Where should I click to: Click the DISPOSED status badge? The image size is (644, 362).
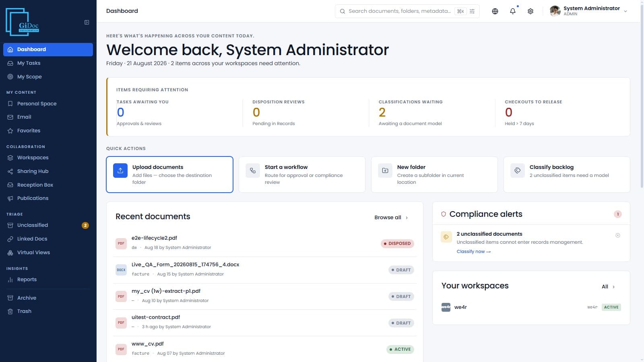coord(397,243)
